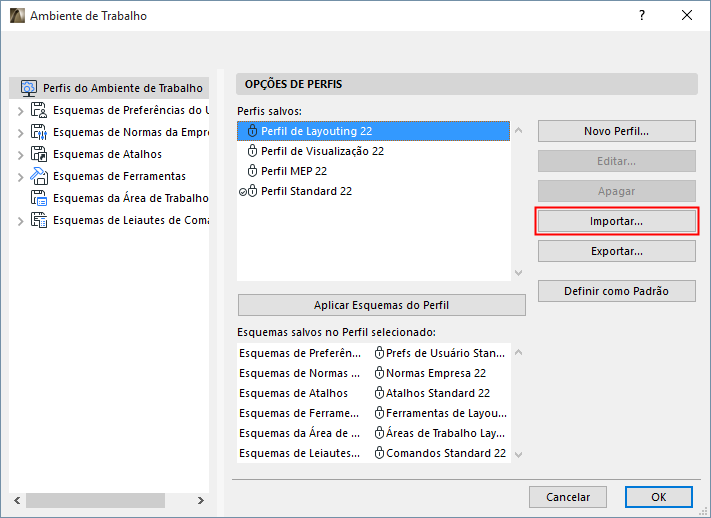
Task: Expand the Esquemas de Atalhos tree node
Action: click(x=21, y=154)
